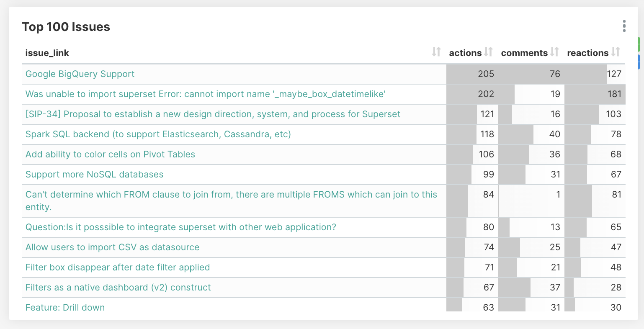Open the Feature: Drill down issue
This screenshot has height=329, width=644.
point(65,308)
